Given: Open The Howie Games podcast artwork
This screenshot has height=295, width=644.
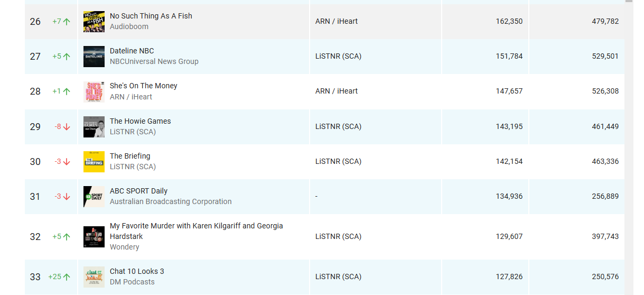Looking at the screenshot, I should [x=94, y=127].
